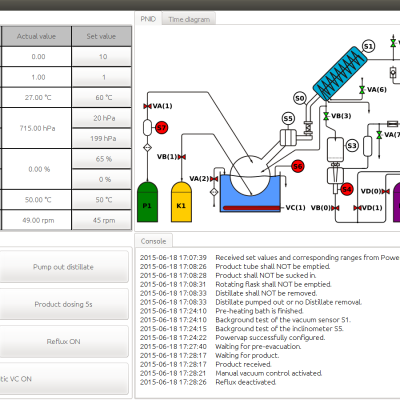This screenshot has width=400, height=400.
Task: Toggle the Reflux ON button
Action: click(63, 342)
